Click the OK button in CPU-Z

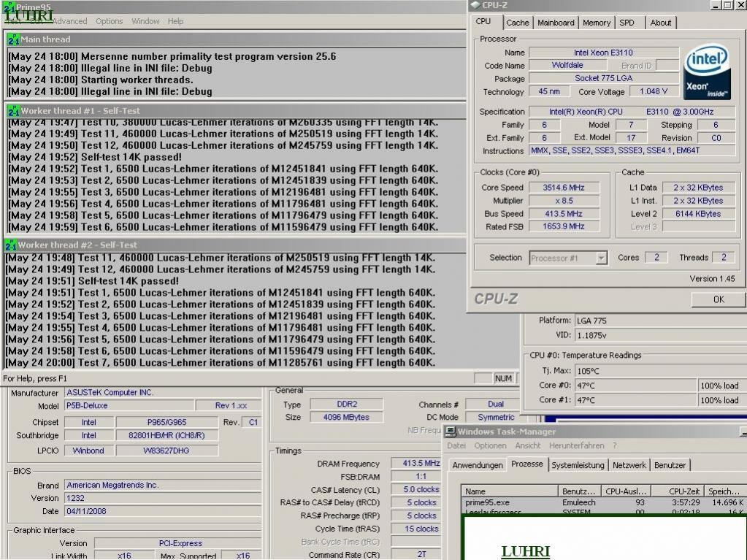pos(719,299)
